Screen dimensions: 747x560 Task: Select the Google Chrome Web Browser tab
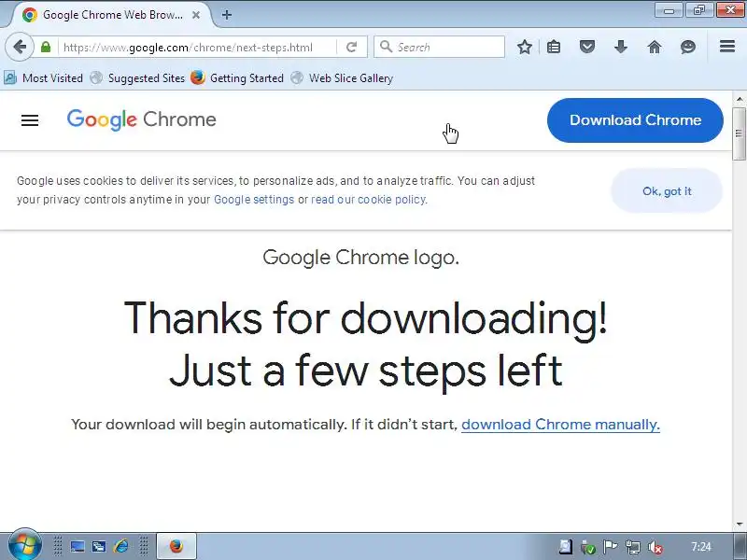pyautogui.click(x=110, y=15)
